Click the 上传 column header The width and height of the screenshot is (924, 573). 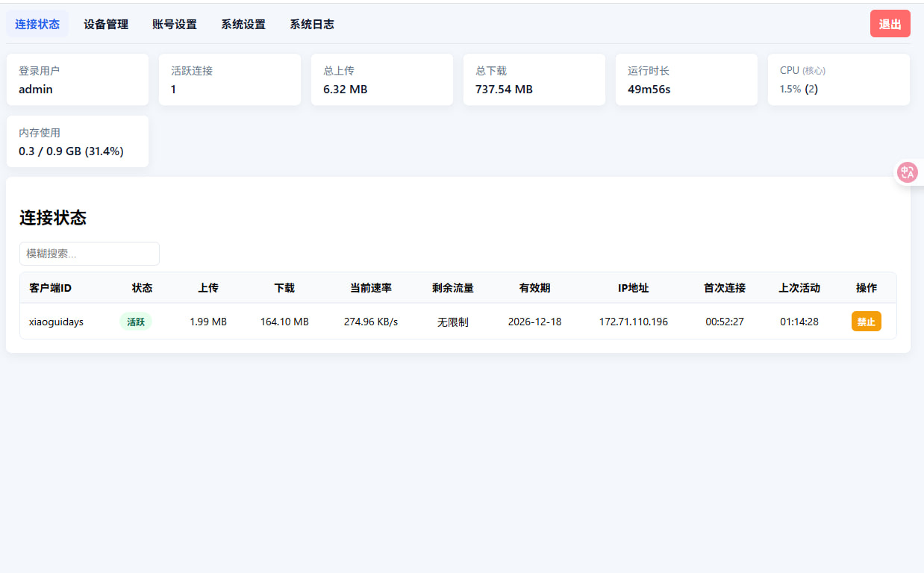pos(208,288)
